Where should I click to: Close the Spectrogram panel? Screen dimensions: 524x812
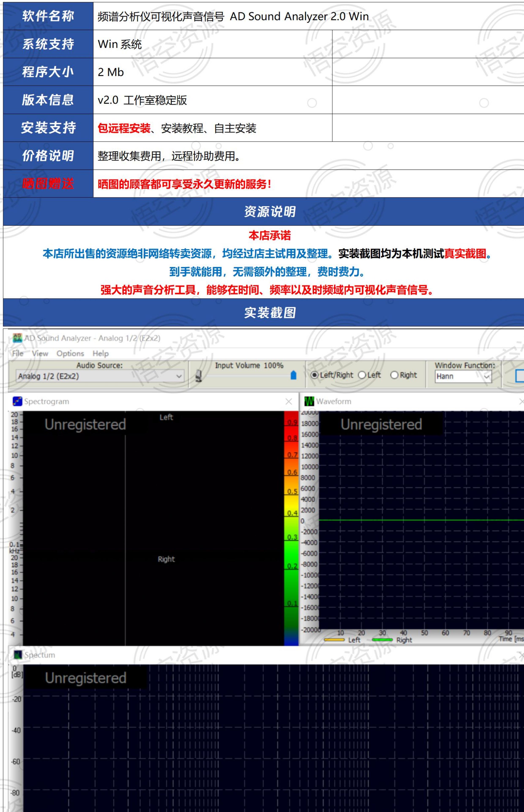coord(289,402)
